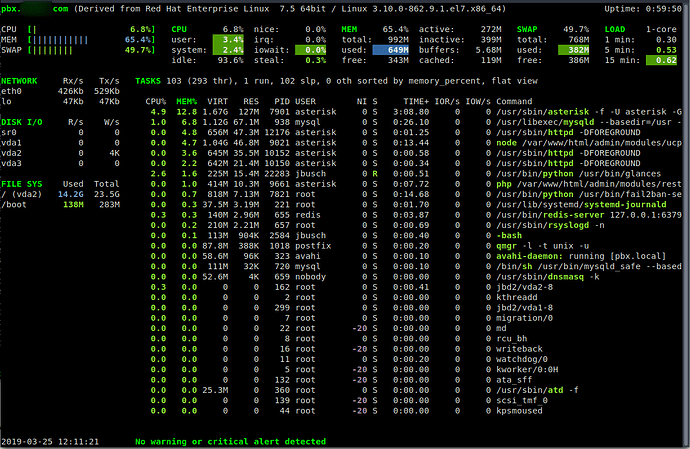Click the vda2 disk I/O row
This screenshot has height=449, width=690.
coord(60,153)
